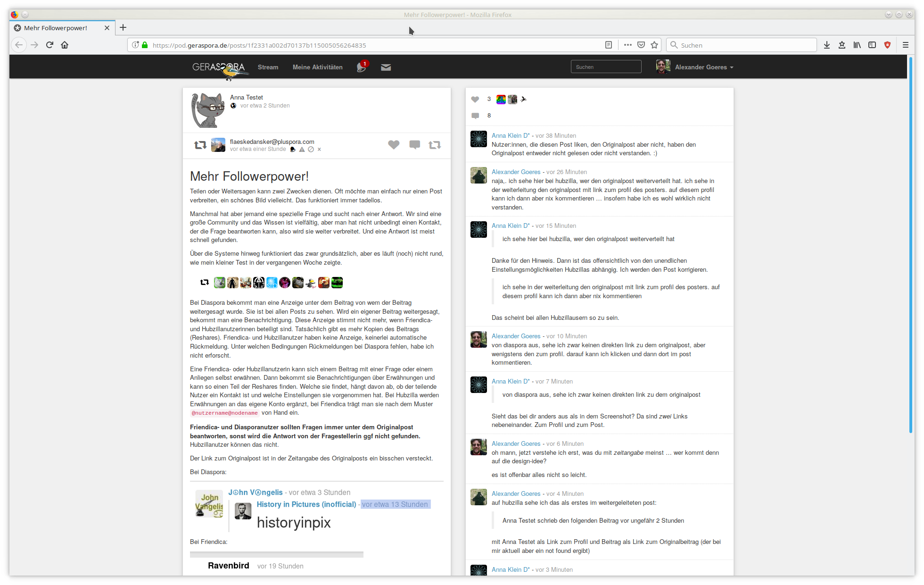The image size is (924, 585).
Task: Open Anna Klein D* link from 7 minutes ago
Action: (511, 381)
